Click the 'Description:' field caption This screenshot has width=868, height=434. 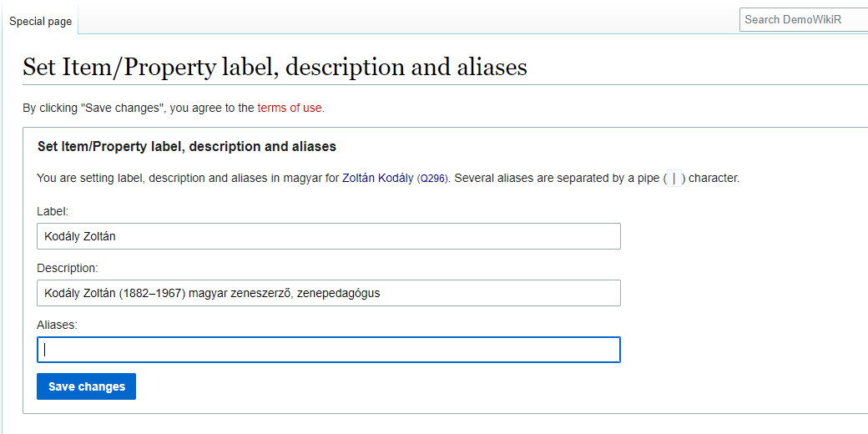[x=68, y=268]
